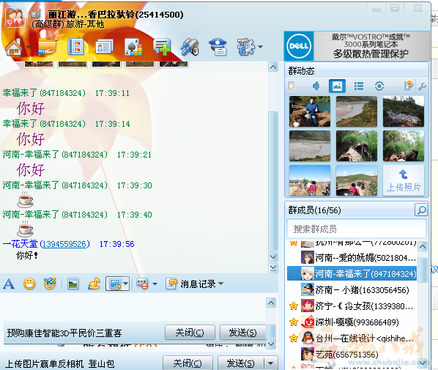438x370 pixels.
Task: Switch to list view tab in 群动态
Action: (x=359, y=86)
